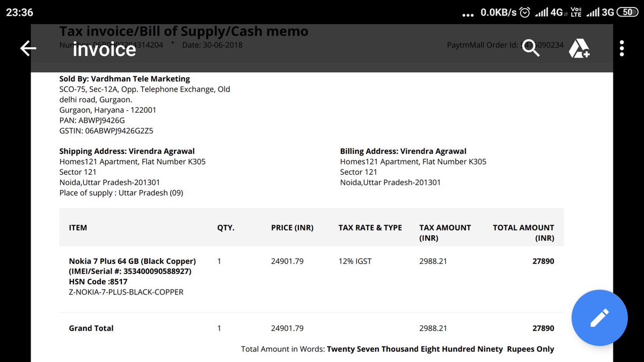Select 'Shipping Address: Virendra Agrawal' heading
This screenshot has width=644, height=362.
tap(127, 151)
